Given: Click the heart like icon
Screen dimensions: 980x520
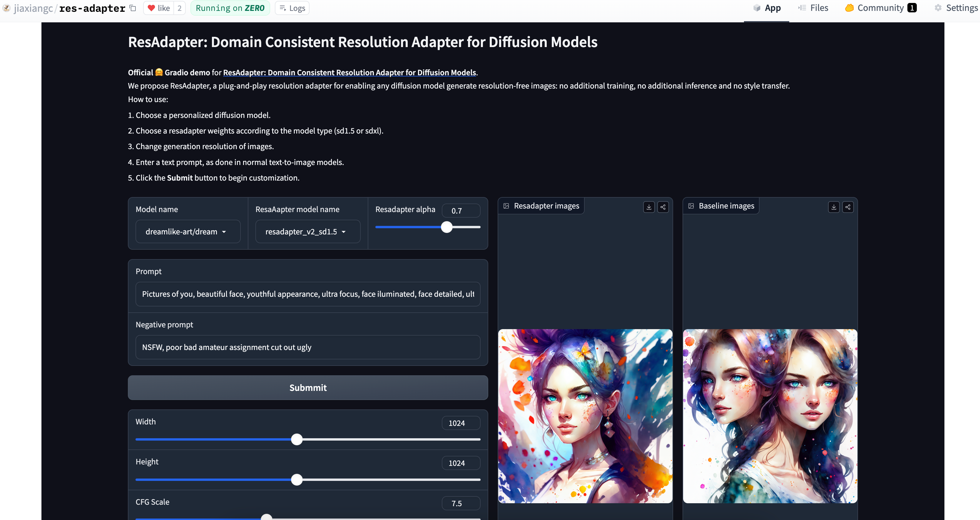Looking at the screenshot, I should (x=151, y=8).
